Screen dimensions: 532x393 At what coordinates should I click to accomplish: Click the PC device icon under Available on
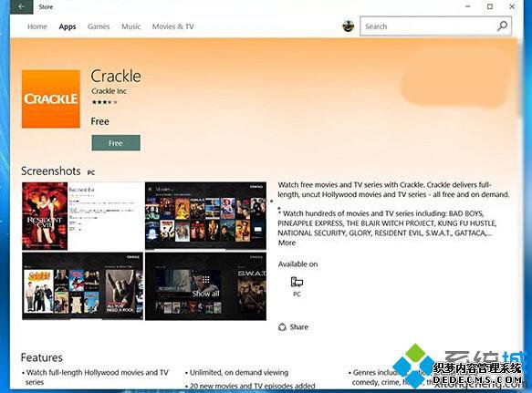click(297, 282)
